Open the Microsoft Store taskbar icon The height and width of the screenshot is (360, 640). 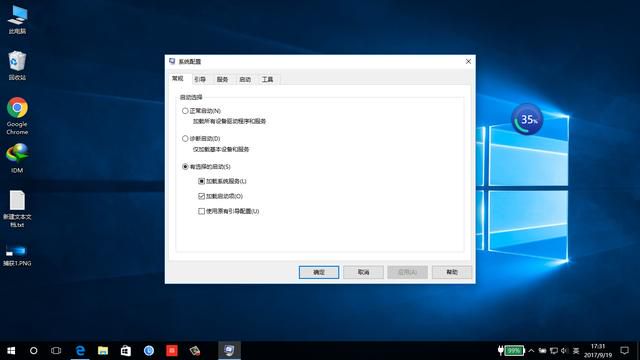(x=126, y=351)
